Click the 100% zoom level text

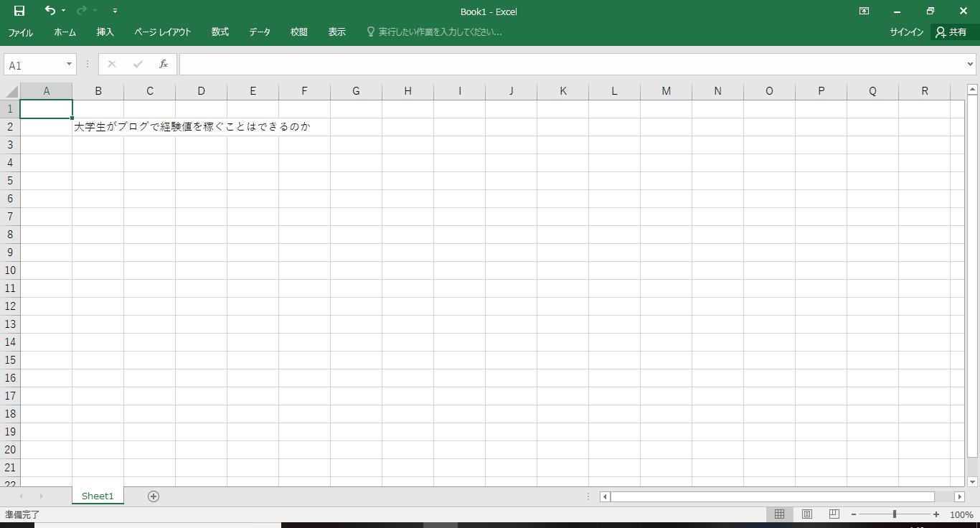point(961,514)
